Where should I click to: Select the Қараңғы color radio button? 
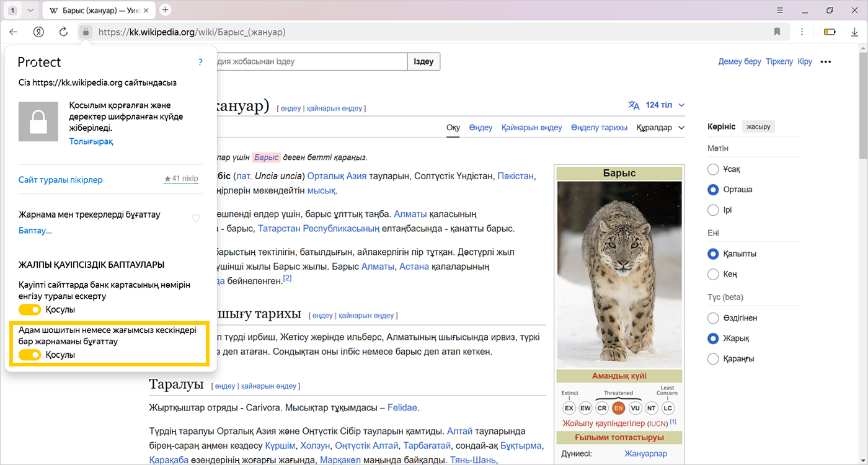pos(713,359)
